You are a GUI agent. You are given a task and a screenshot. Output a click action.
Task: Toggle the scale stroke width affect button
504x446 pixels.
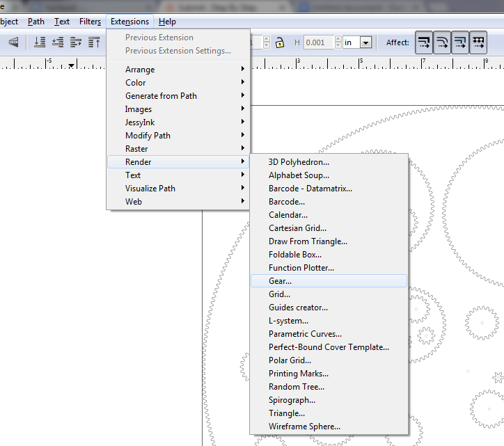[x=424, y=42]
